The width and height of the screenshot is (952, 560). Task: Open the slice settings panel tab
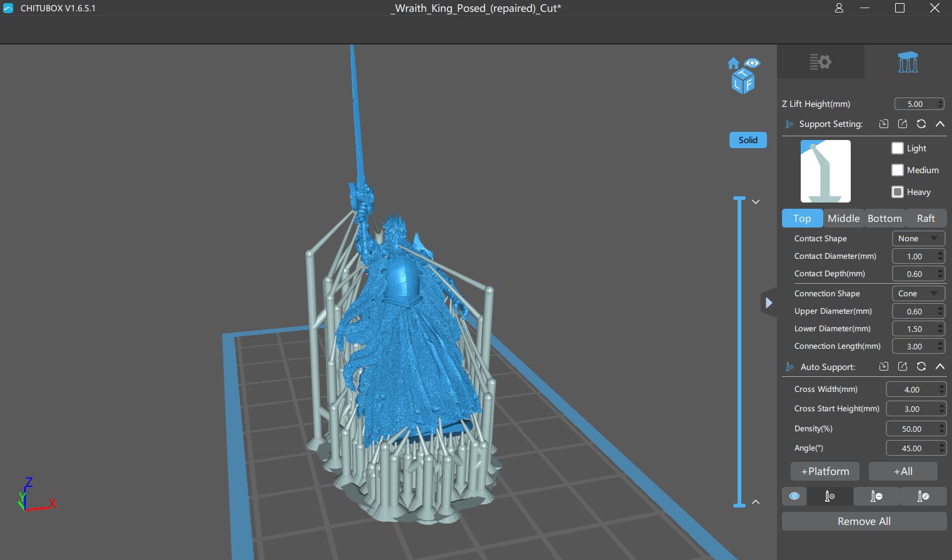coord(820,62)
